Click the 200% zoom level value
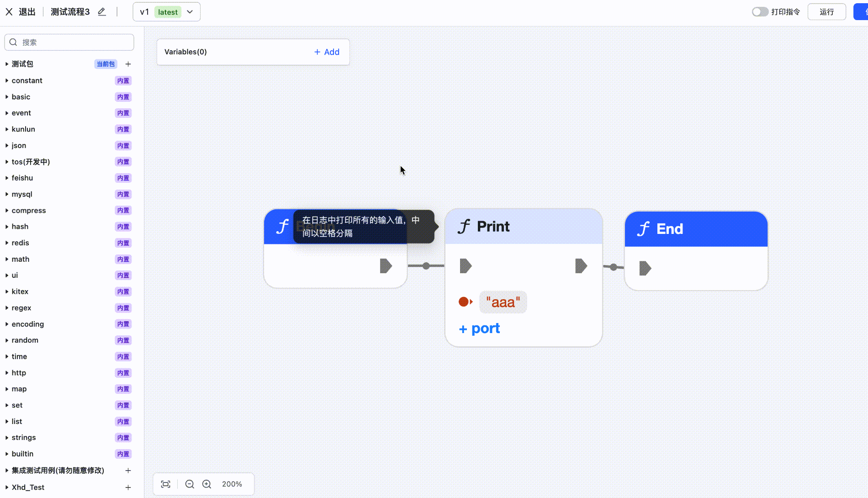Screen dimensions: 868x498 [x=232, y=484]
